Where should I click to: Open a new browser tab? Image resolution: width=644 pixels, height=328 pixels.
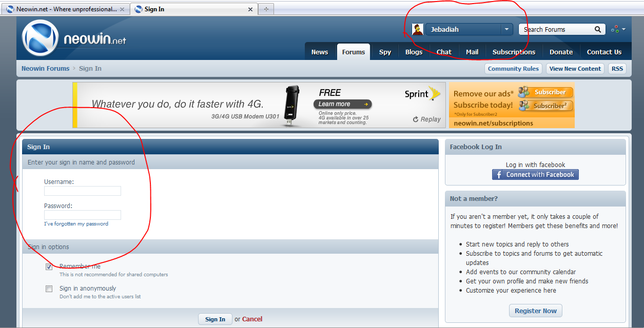[266, 9]
